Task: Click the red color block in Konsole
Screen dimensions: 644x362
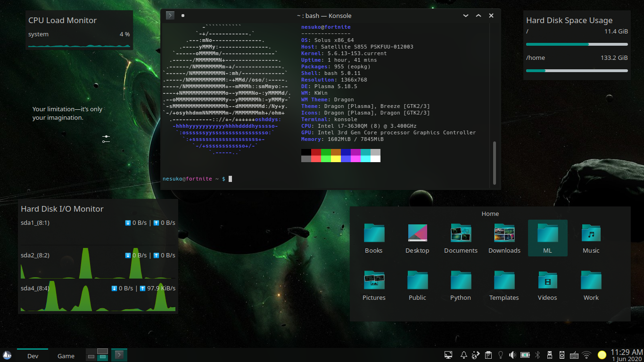Action: coord(316,152)
